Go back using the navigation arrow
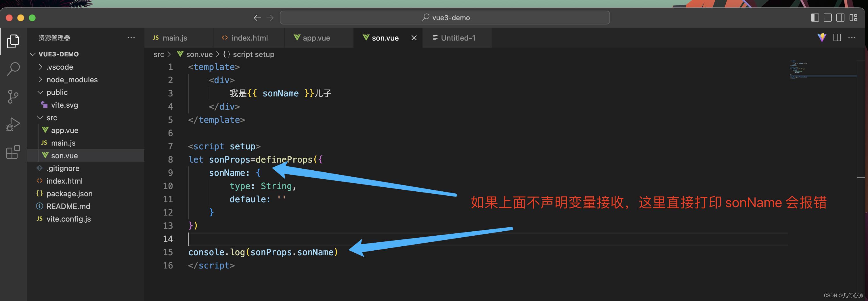The height and width of the screenshot is (301, 868). [x=257, y=18]
